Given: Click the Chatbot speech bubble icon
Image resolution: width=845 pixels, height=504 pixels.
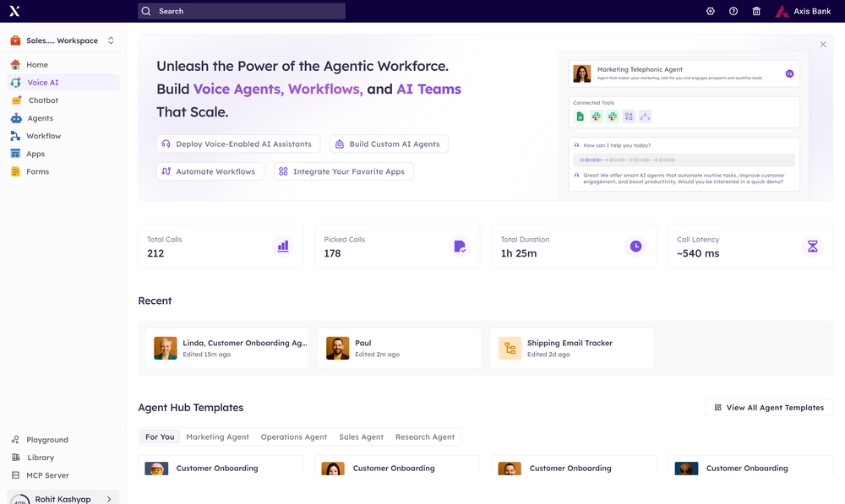Looking at the screenshot, I should (x=17, y=100).
